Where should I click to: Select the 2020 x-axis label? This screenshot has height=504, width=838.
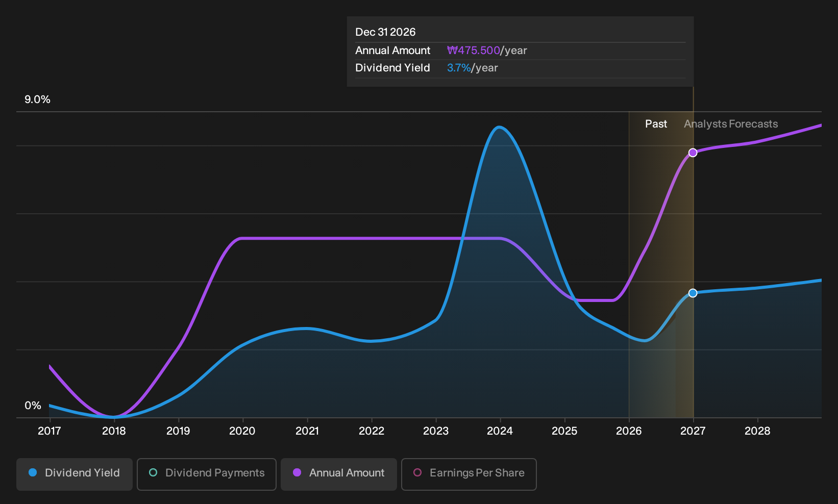pyautogui.click(x=242, y=431)
